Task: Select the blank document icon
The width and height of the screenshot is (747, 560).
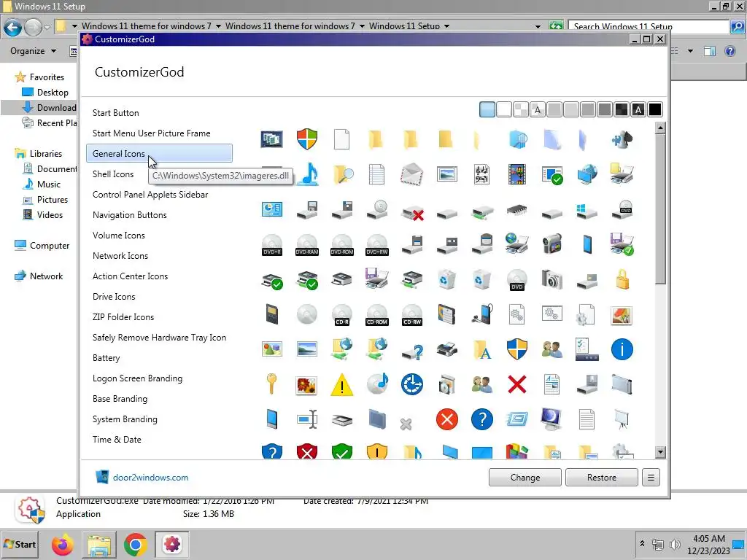Action: [341, 139]
